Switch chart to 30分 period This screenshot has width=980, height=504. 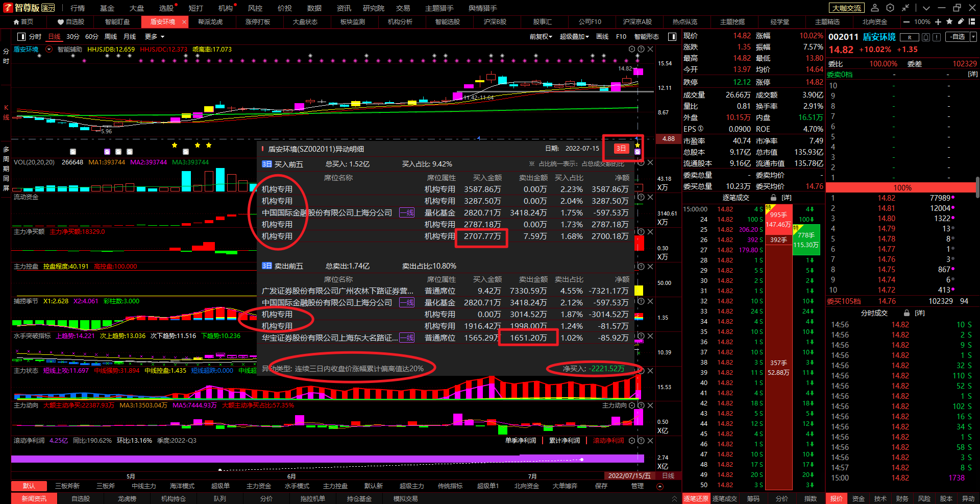click(73, 37)
